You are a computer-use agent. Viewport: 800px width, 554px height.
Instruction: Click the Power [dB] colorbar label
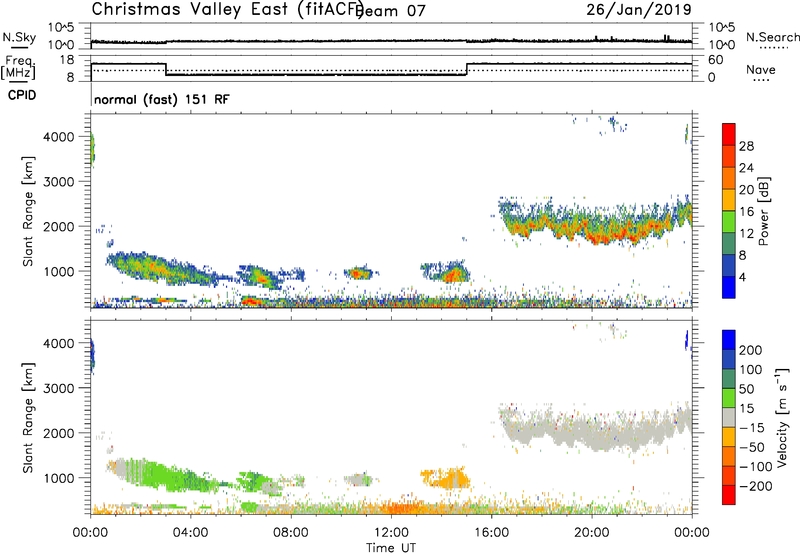764,211
